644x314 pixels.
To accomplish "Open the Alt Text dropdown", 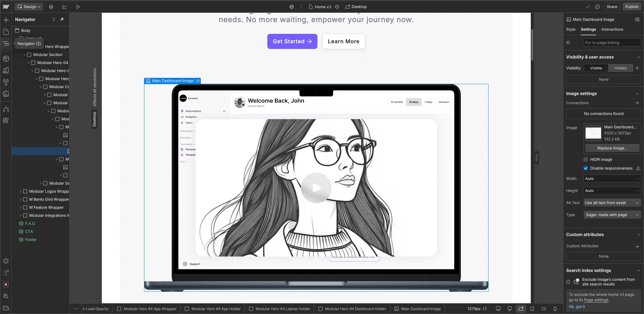I will pos(612,203).
